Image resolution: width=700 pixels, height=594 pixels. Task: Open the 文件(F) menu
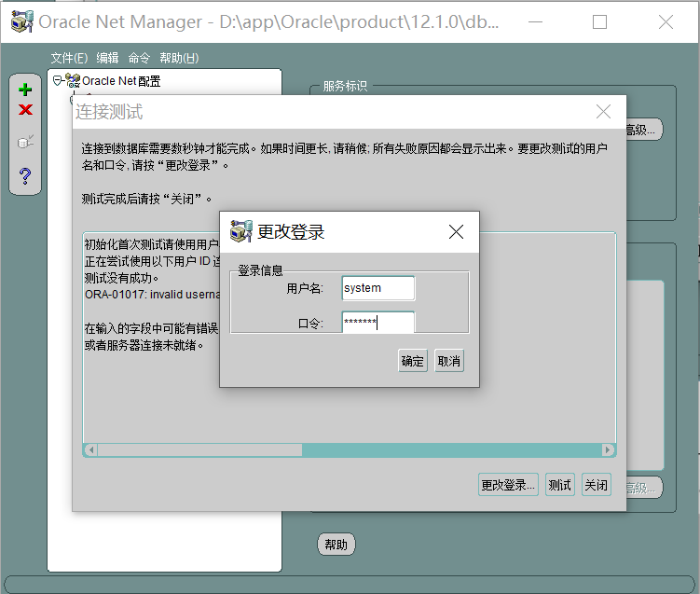[x=69, y=58]
